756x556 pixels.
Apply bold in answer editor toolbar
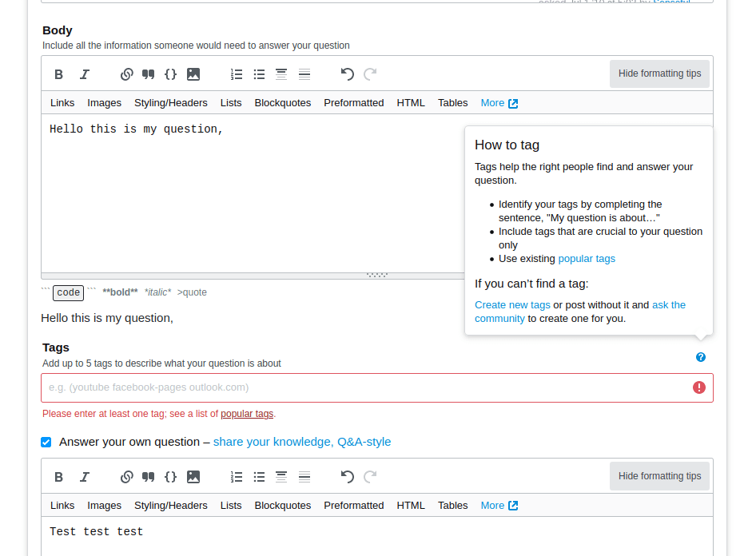pyautogui.click(x=59, y=477)
